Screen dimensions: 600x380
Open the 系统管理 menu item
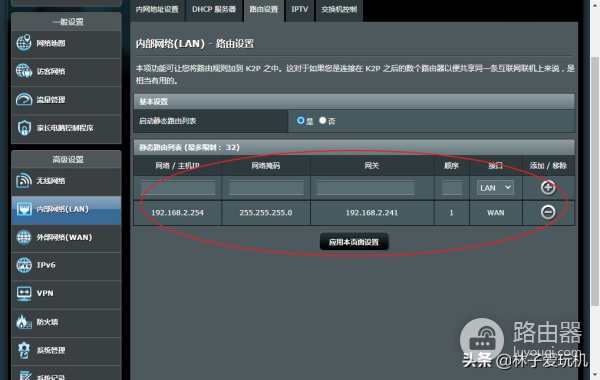pyautogui.click(x=67, y=351)
